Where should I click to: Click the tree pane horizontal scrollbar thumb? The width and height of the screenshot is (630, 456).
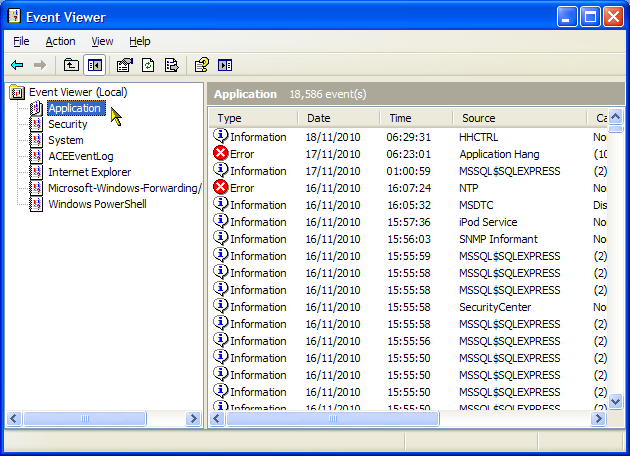[x=85, y=419]
